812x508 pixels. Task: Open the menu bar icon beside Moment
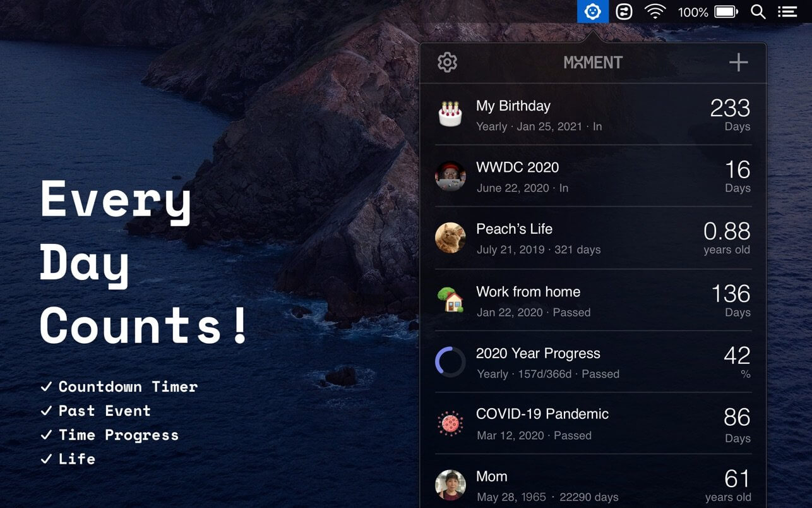[x=624, y=11]
